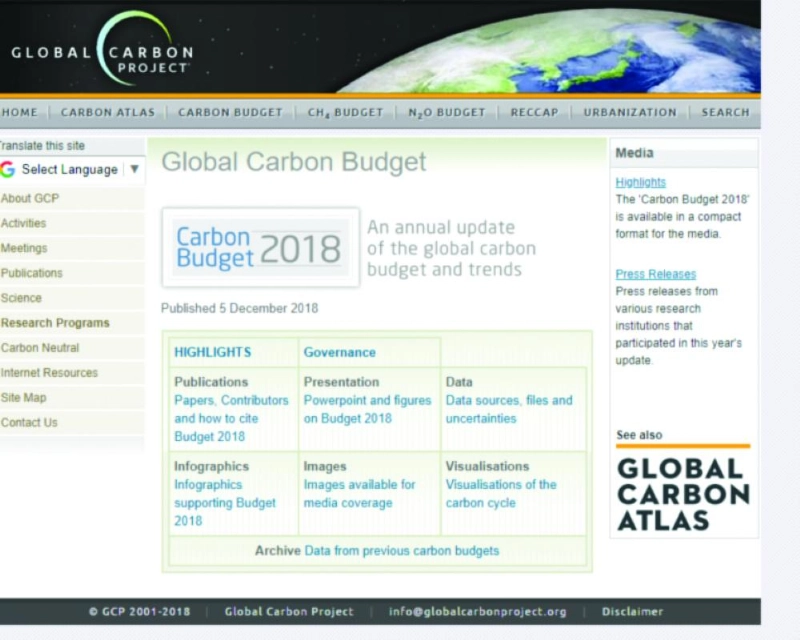
Task: Click the Carbon Budget 2018 banner image
Action: click(261, 248)
